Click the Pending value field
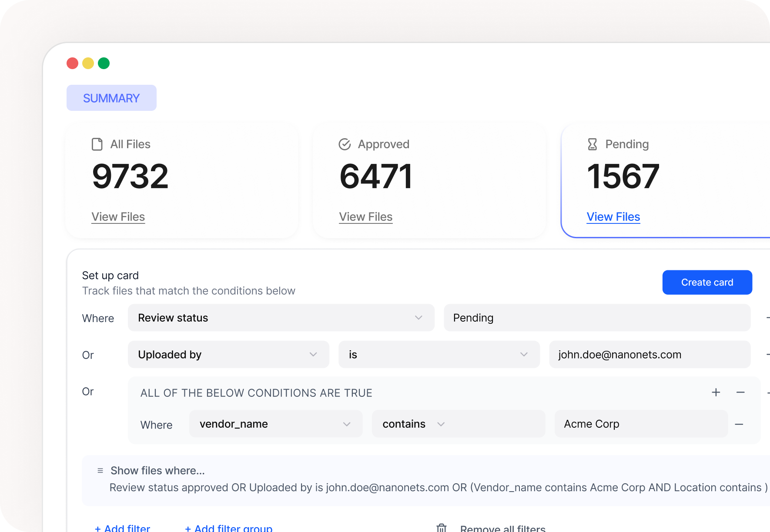Screen dimensions: 770x532 (x=597, y=318)
